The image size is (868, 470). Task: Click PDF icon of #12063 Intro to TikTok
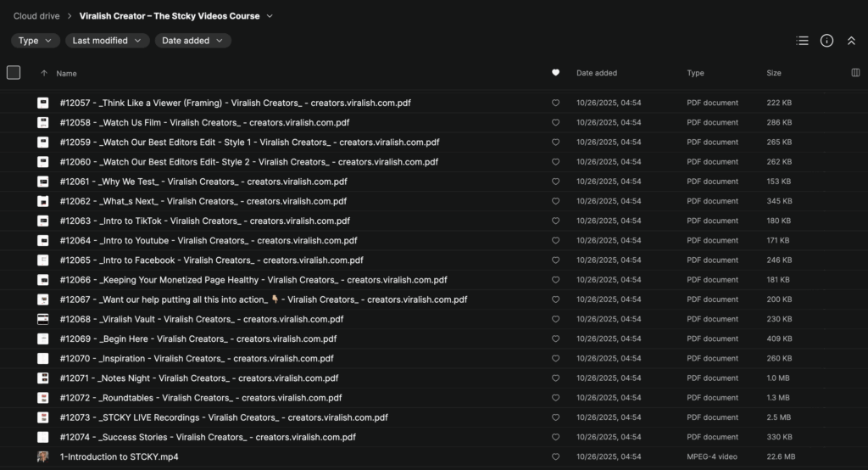click(42, 221)
